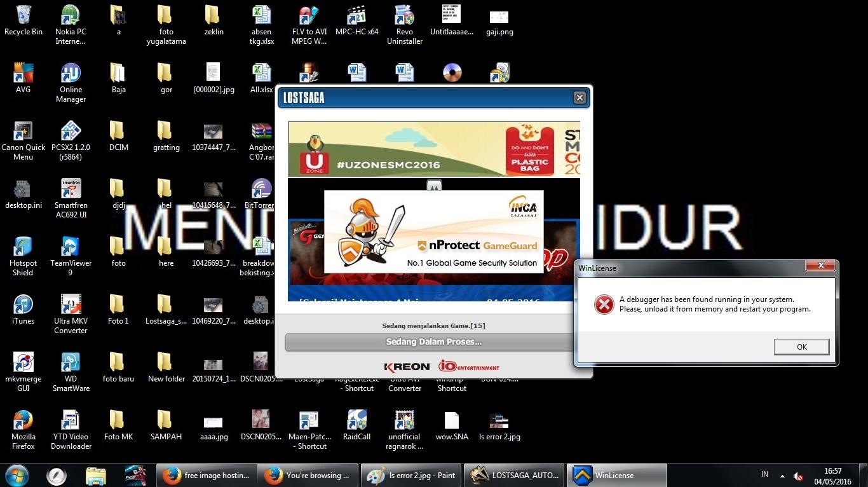Select the DCIM folder
The width and height of the screenshot is (868, 487).
click(118, 136)
